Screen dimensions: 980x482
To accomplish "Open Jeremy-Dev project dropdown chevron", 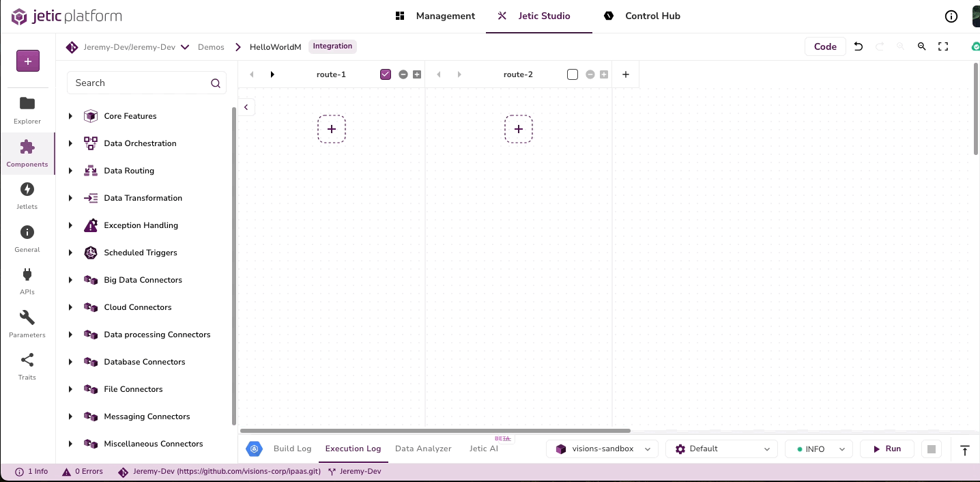I will point(185,47).
